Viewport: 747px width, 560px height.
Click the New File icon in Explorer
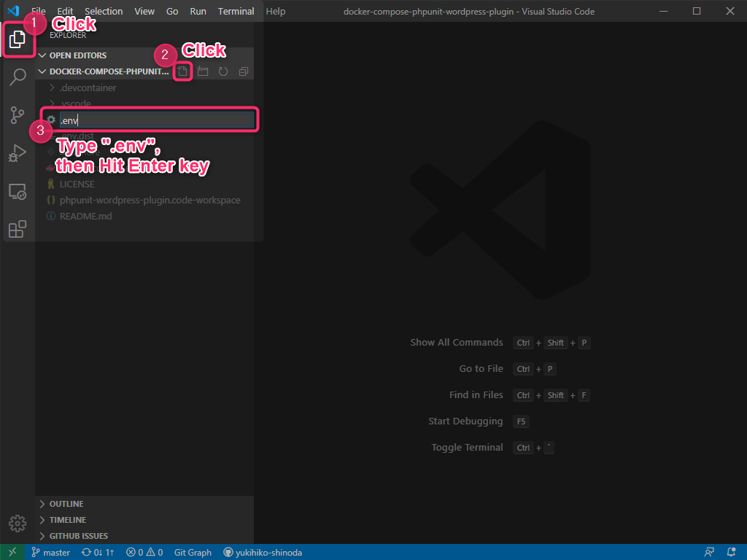(182, 71)
